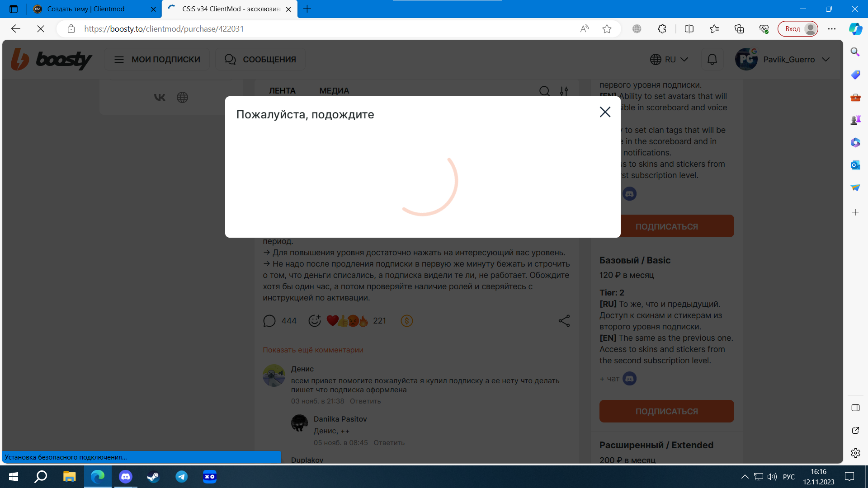Close the 'Пожалуйста, подождите' dialog

(605, 112)
